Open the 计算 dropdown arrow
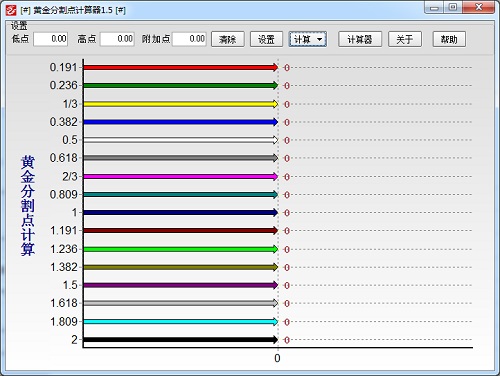500x376 pixels. click(x=319, y=39)
